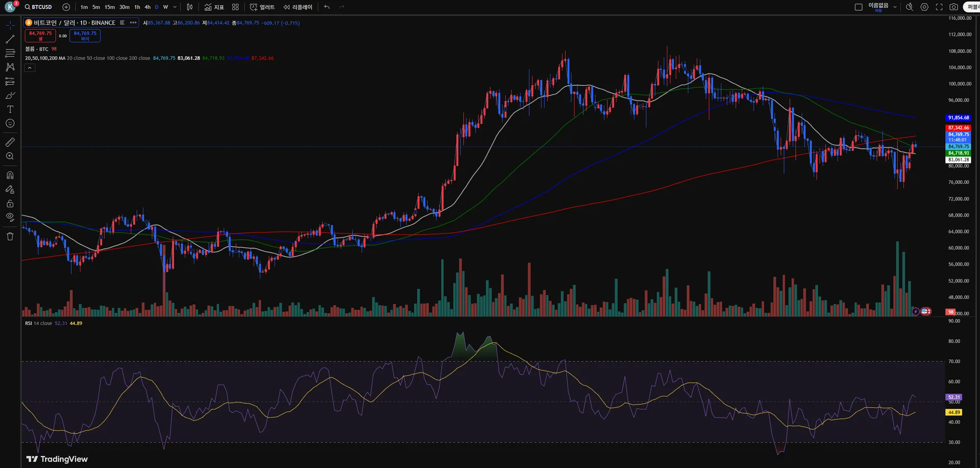Select the text annotation tool
Viewport: 980px width, 468px height.
point(10,109)
